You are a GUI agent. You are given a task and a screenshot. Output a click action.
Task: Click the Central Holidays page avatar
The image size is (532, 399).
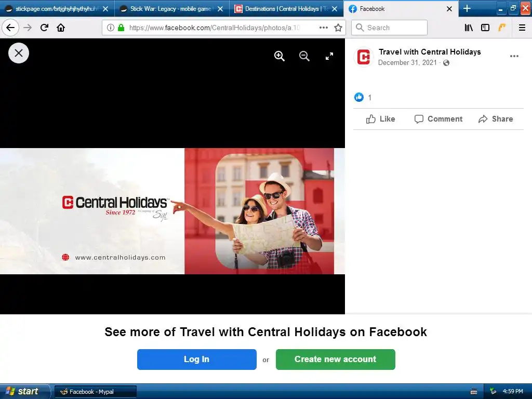click(x=364, y=57)
